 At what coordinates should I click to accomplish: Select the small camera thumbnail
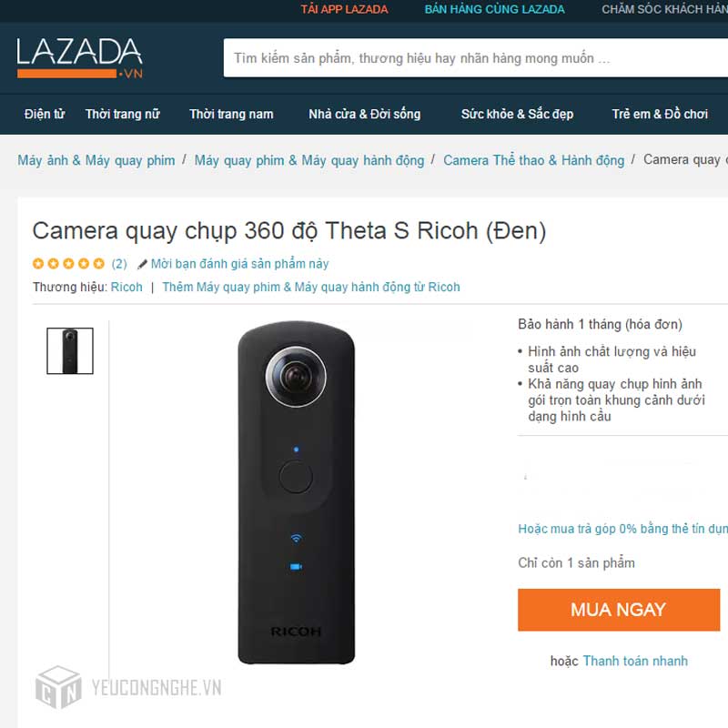(x=70, y=351)
